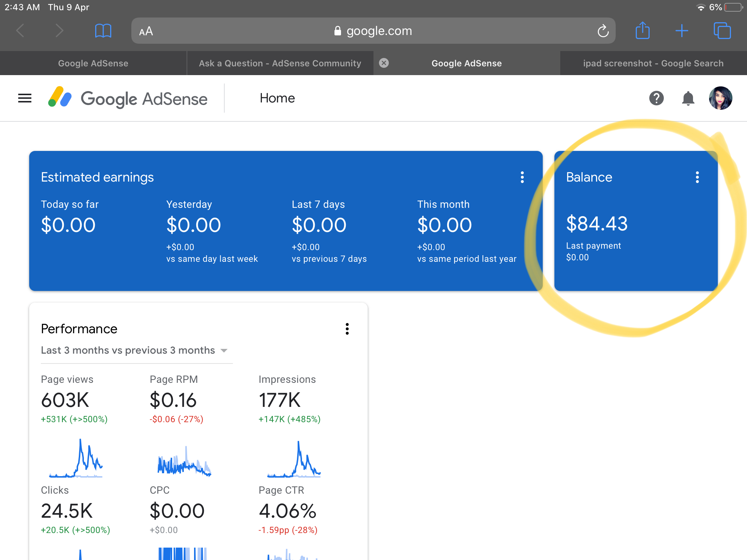This screenshot has width=747, height=560.
Task: Click the Yesterday earnings label
Action: (189, 204)
